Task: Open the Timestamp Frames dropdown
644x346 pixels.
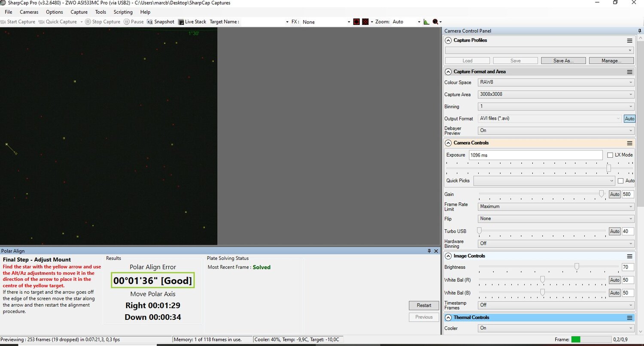Action: (556, 305)
